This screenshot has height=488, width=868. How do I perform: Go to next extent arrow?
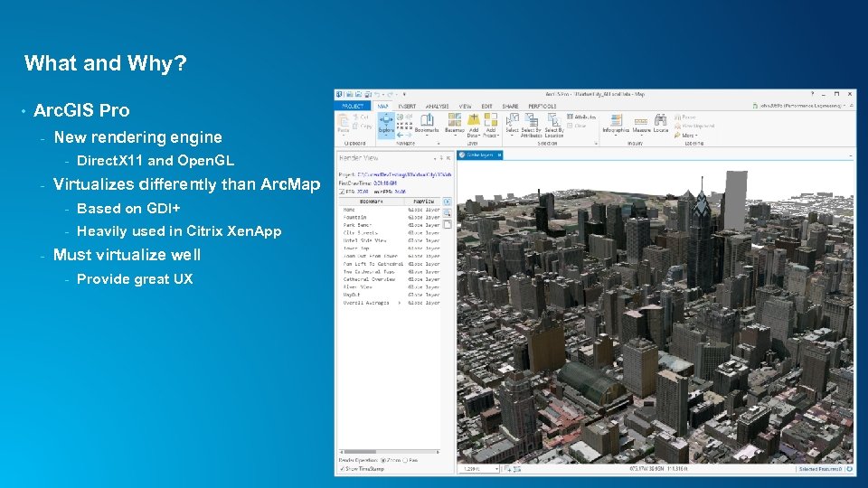tap(409, 135)
